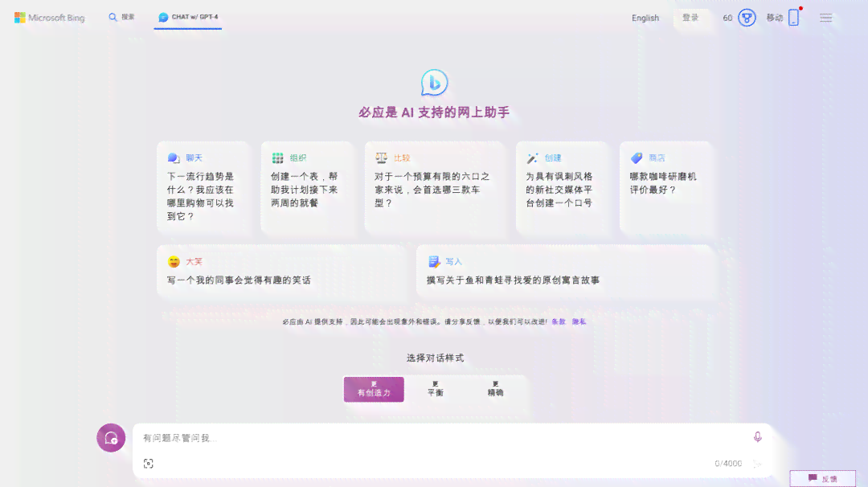Open the rewards trophy icon
The image size is (868, 487).
pyautogui.click(x=747, y=18)
